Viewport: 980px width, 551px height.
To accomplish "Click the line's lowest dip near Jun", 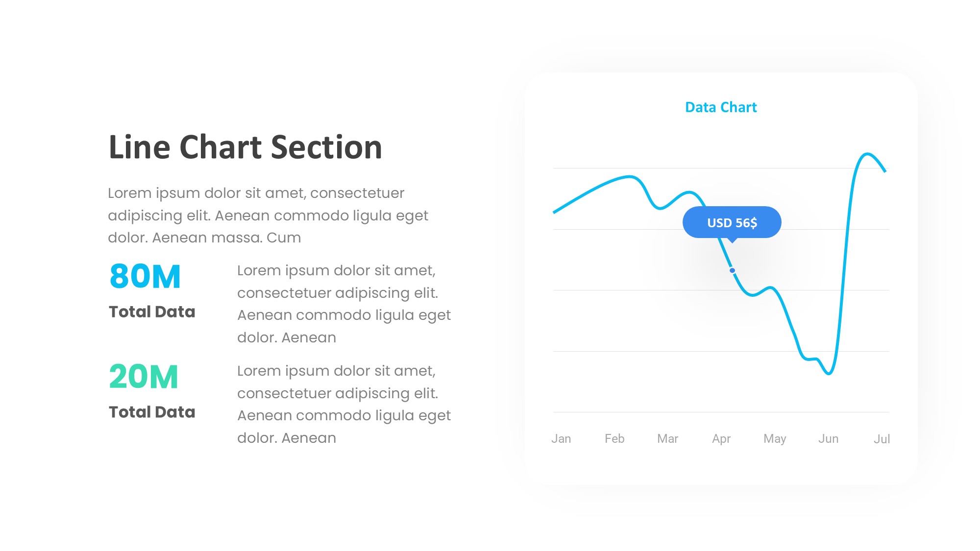I will tap(829, 374).
